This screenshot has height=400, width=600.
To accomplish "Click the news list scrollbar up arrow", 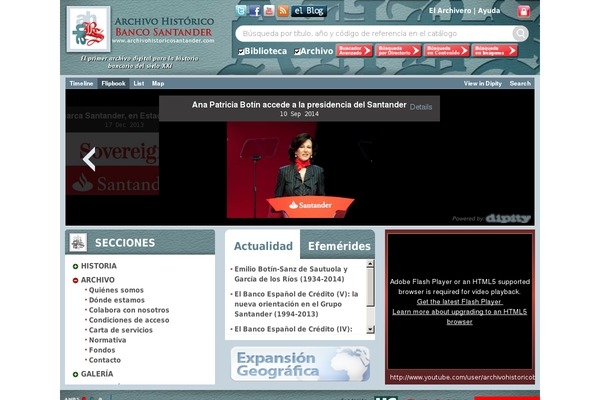I will coord(370,264).
